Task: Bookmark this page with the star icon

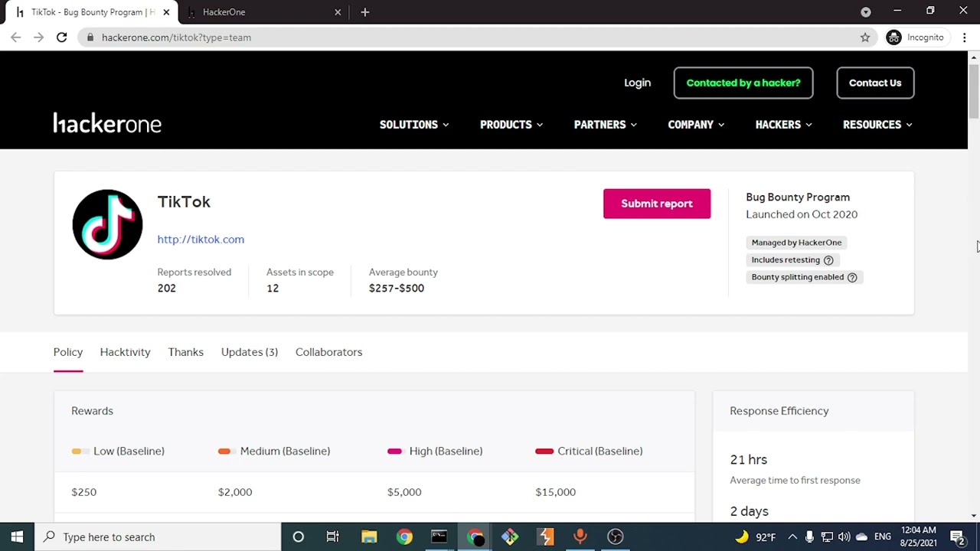Action: coord(865,37)
